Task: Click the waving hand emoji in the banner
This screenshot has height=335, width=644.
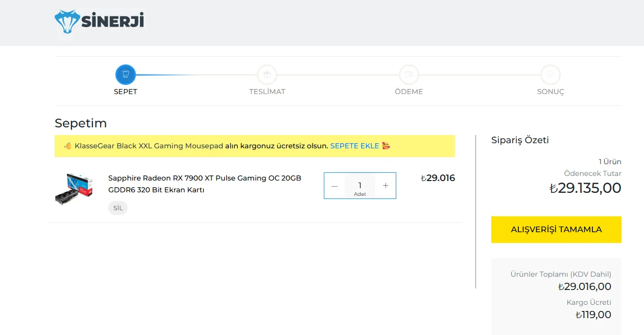Action: pyautogui.click(x=67, y=146)
